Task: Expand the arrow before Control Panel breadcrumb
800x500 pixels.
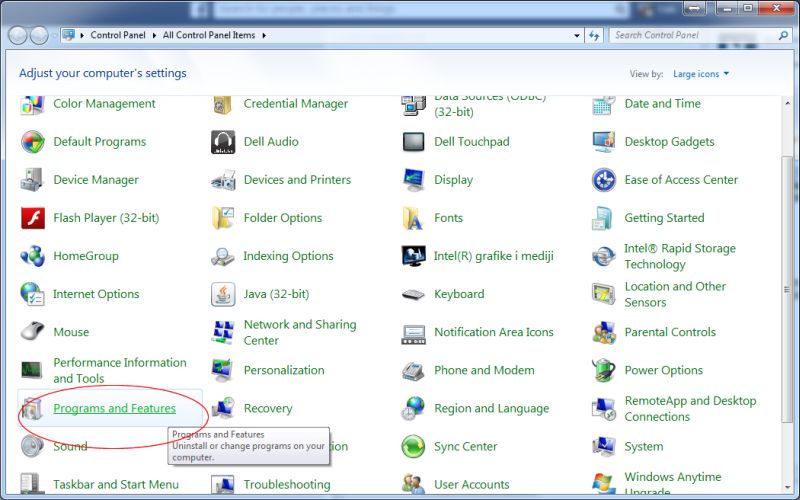Action: click(82, 35)
